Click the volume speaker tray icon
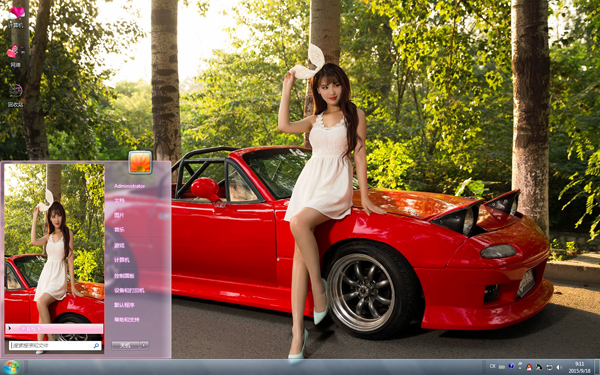The width and height of the screenshot is (600, 375). [x=559, y=367]
